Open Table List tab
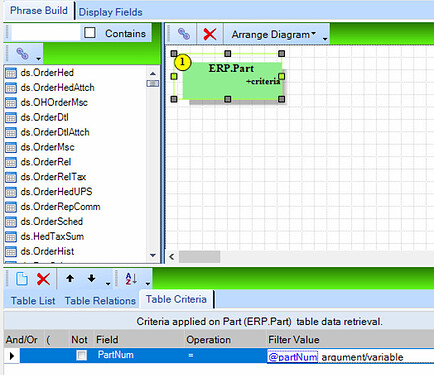The height and width of the screenshot is (375, 434). click(33, 301)
